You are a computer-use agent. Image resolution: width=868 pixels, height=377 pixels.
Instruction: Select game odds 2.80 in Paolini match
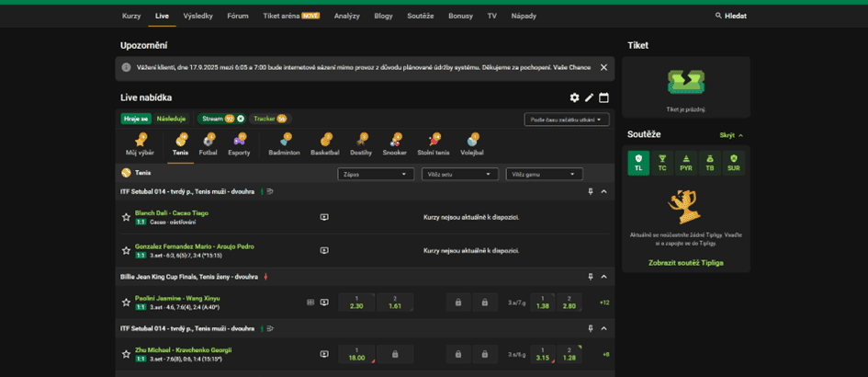569,303
